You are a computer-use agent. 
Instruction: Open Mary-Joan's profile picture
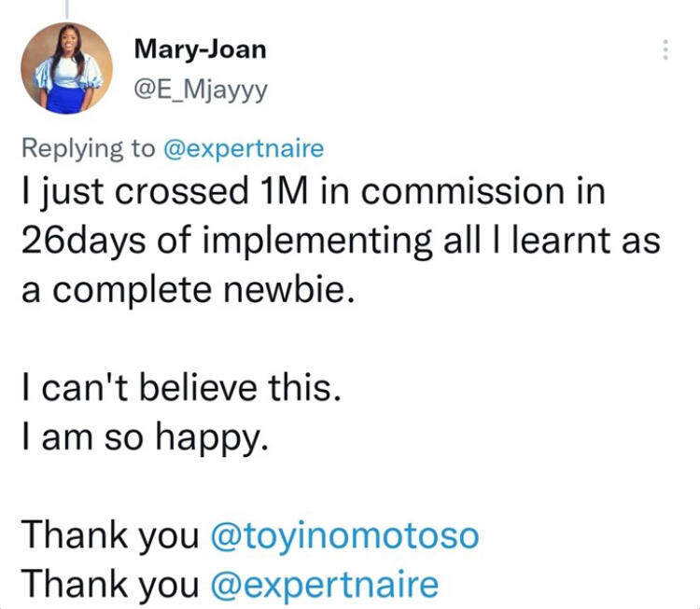(x=65, y=67)
